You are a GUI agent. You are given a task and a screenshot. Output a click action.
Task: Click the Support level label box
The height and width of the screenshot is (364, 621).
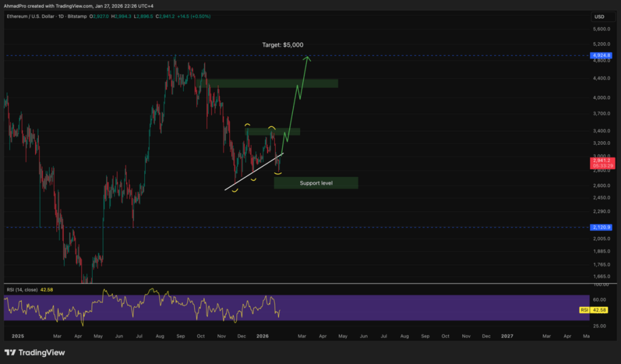coord(315,182)
